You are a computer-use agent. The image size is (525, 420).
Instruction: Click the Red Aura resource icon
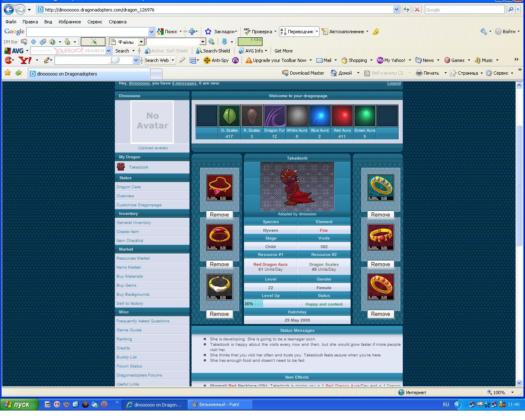point(342,116)
